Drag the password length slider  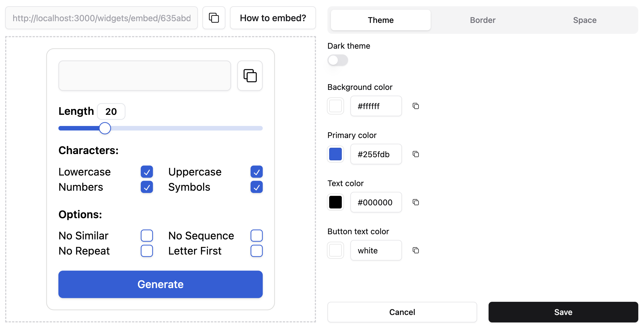pyautogui.click(x=105, y=128)
